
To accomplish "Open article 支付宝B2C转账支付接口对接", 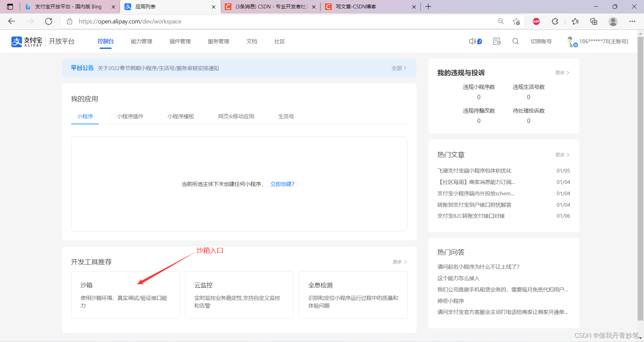I will (471, 216).
